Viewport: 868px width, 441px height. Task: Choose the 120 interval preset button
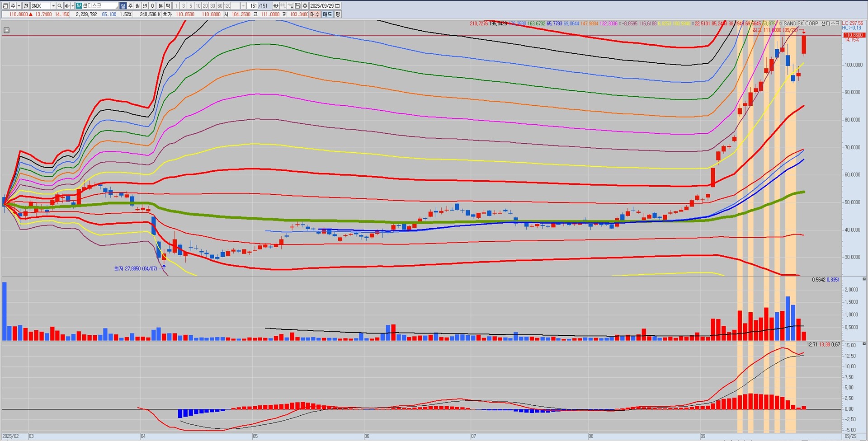(x=227, y=6)
